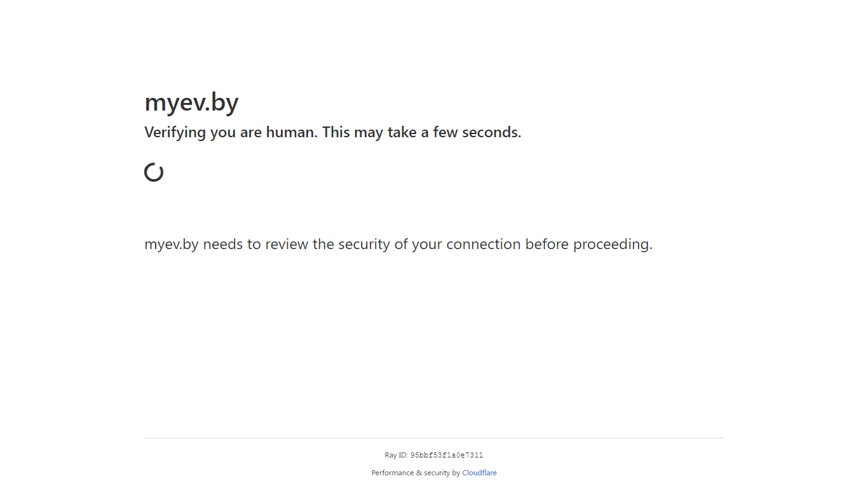Screen dimensions: 868x488
Task: Select the Ray ID value 95bbf53f1a0e7311
Action: (x=447, y=455)
